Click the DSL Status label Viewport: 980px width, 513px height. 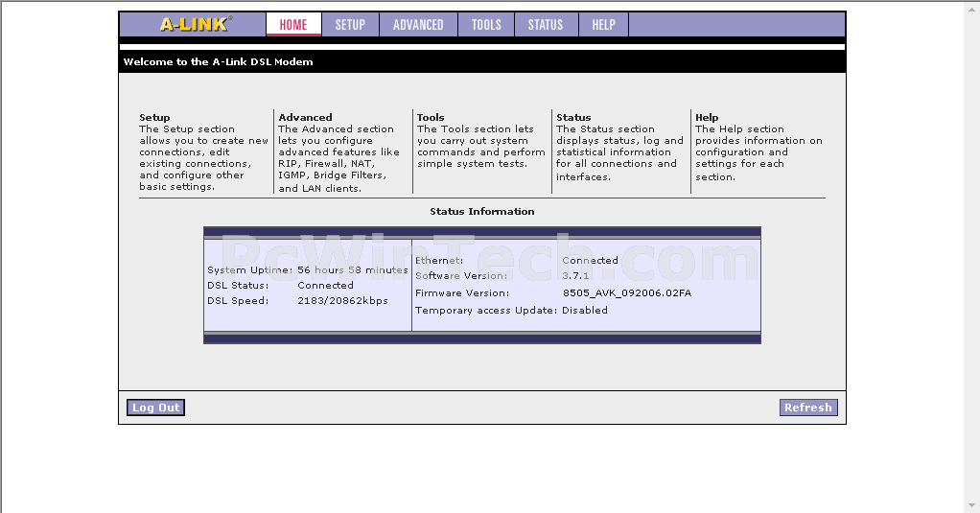click(238, 286)
